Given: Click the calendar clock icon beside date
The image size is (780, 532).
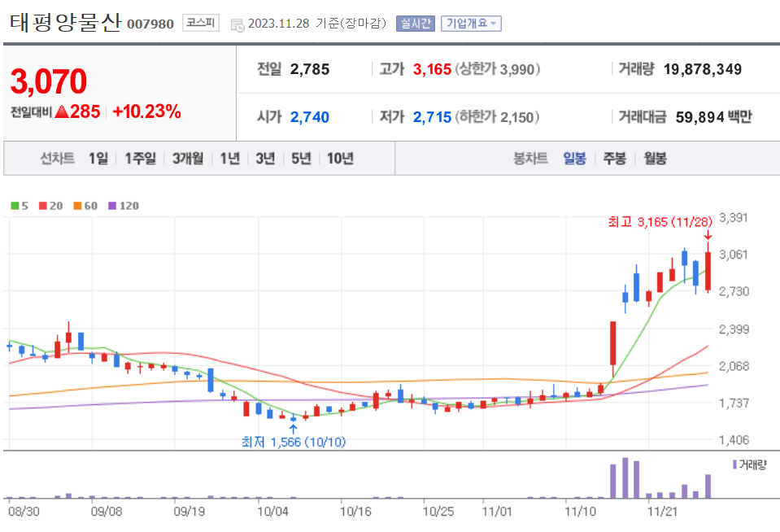Looking at the screenshot, I should (x=237, y=24).
